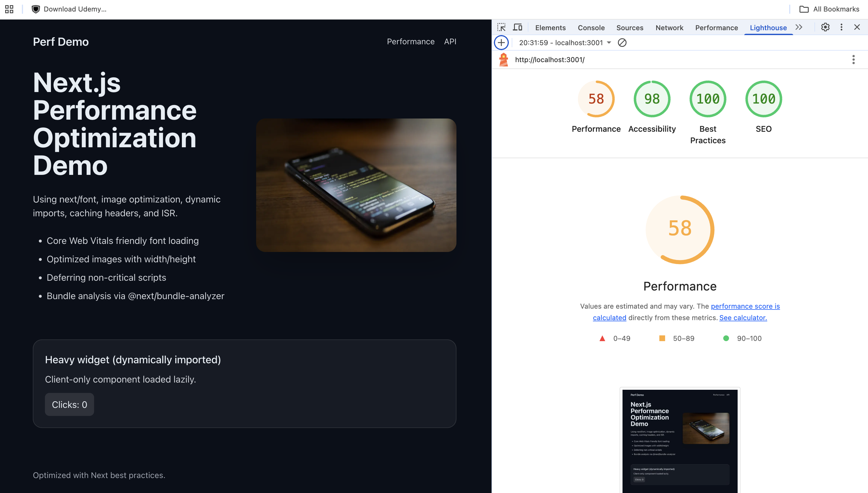Viewport: 868px width, 493px height.
Task: Click 'Core Web Vitals friendly font loading'
Action: point(123,241)
